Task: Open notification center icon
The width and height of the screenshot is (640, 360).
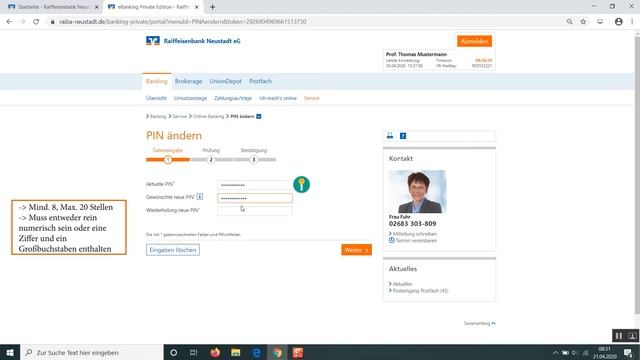Action: [628, 352]
